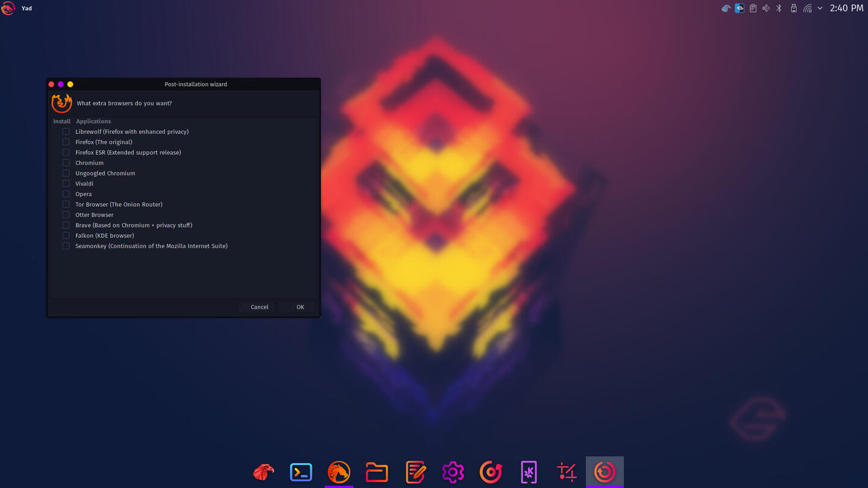The image size is (868, 488).
Task: Open the orange target-arrow app in dock
Action: coord(491,472)
